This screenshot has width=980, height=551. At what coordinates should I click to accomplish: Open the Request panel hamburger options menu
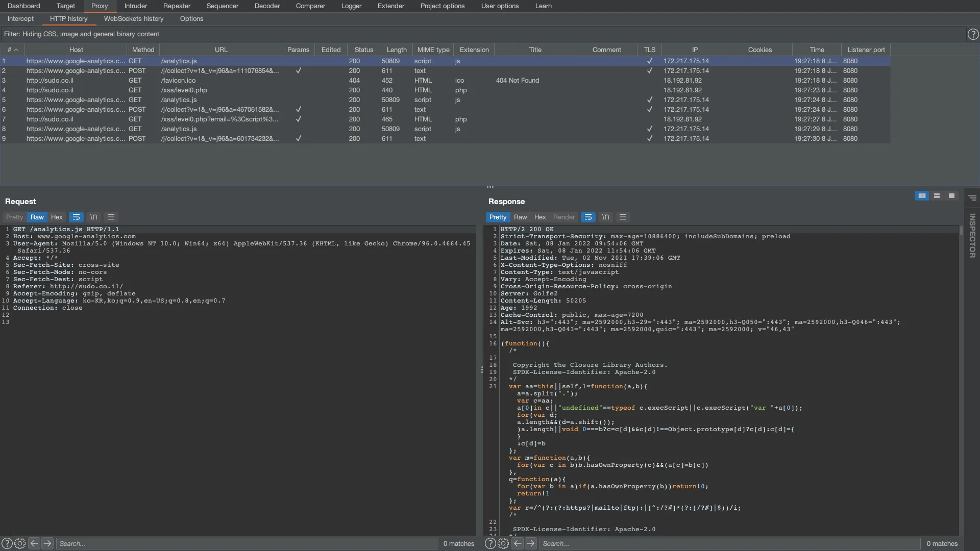click(111, 217)
